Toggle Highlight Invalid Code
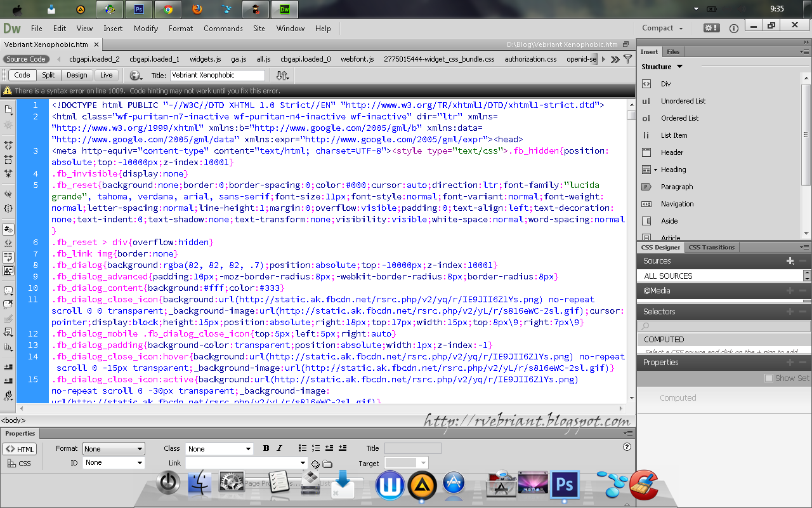 (8, 243)
